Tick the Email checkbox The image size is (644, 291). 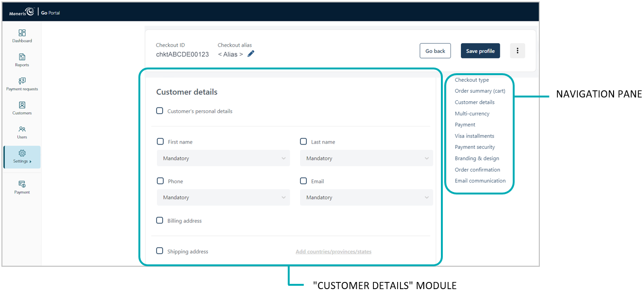(303, 181)
